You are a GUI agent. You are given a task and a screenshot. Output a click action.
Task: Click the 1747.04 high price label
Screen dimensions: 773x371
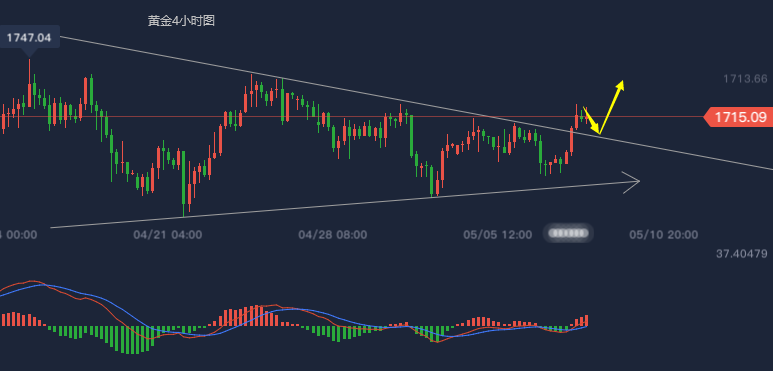[x=29, y=37]
